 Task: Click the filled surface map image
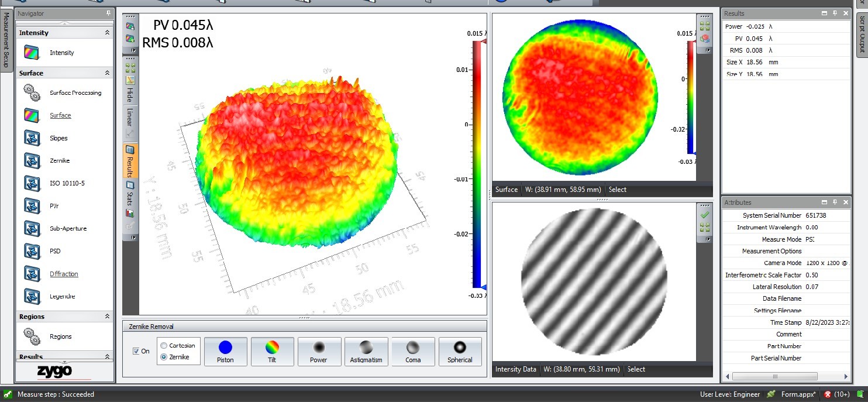click(x=580, y=97)
